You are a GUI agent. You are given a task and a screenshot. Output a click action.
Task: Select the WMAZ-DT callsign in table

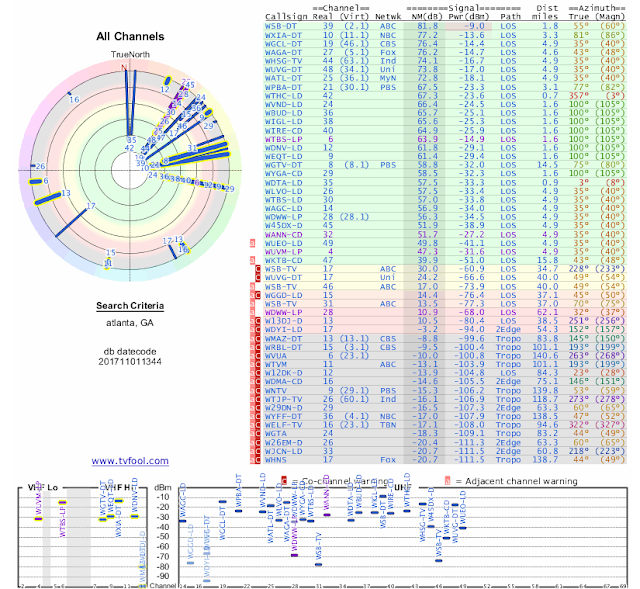283,338
